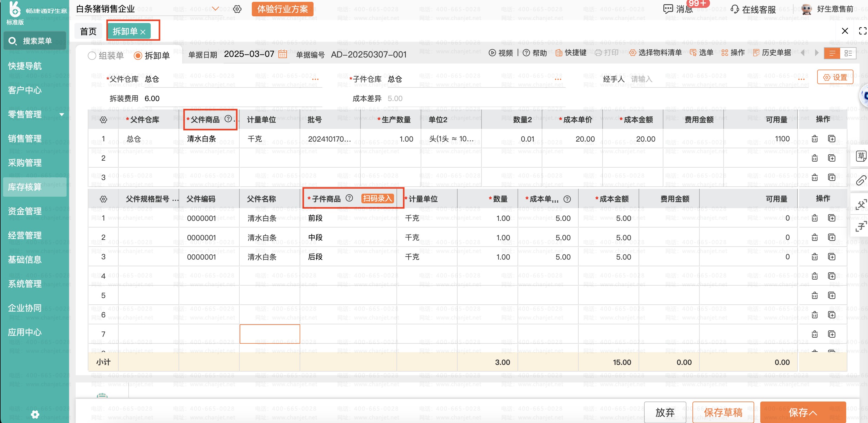Screen dimensions: 868x423
Task: Delete parent row 2
Action: pos(815,158)
